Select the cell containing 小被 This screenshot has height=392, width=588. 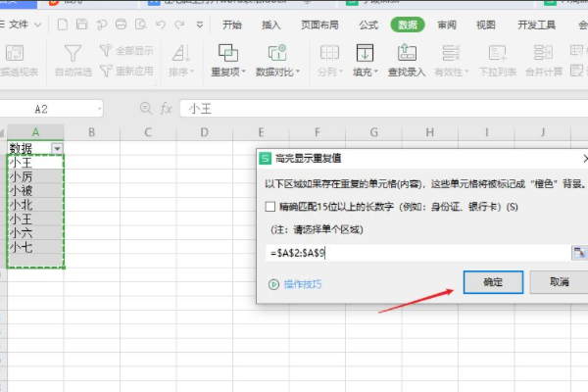[x=35, y=190]
